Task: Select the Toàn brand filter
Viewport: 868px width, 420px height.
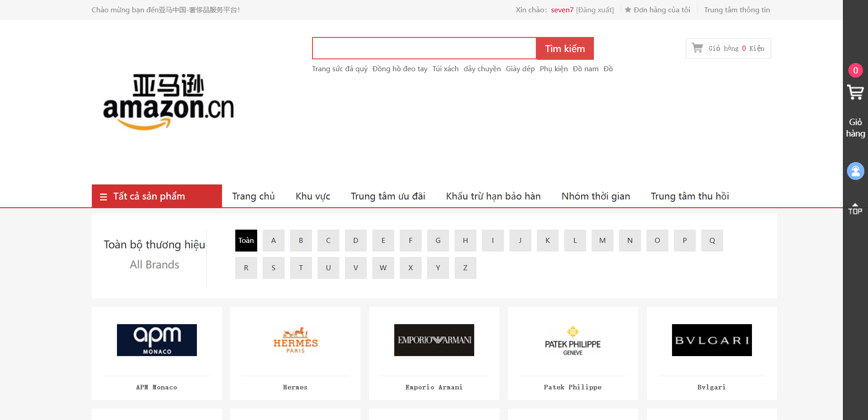Action: [246, 241]
